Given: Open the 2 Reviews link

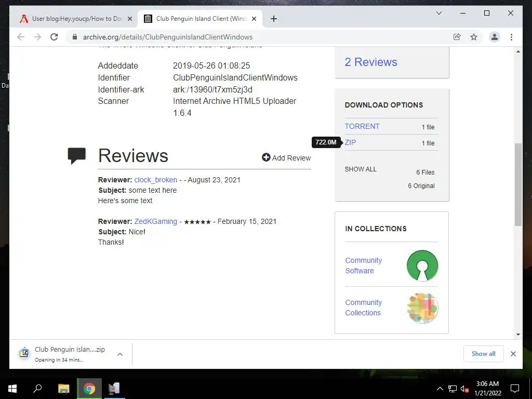Looking at the screenshot, I should coord(371,62).
